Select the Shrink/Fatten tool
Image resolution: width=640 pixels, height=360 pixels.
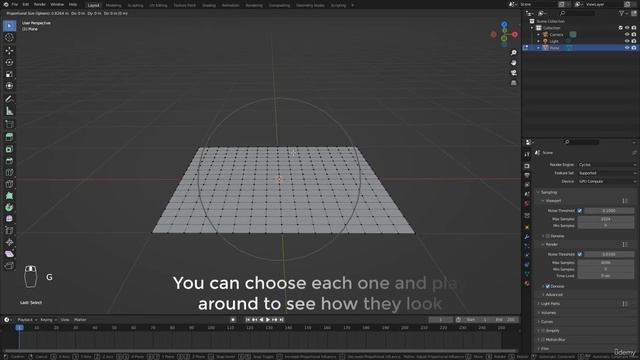tap(9, 242)
